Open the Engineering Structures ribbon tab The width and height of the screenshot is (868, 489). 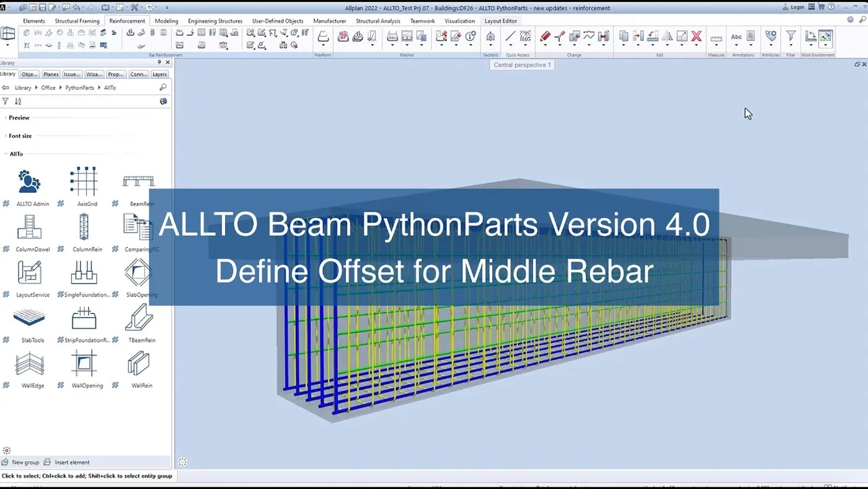click(215, 21)
